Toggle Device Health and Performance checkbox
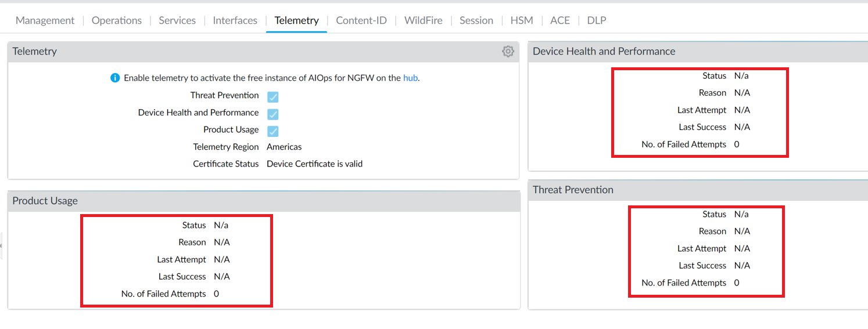 pos(272,114)
